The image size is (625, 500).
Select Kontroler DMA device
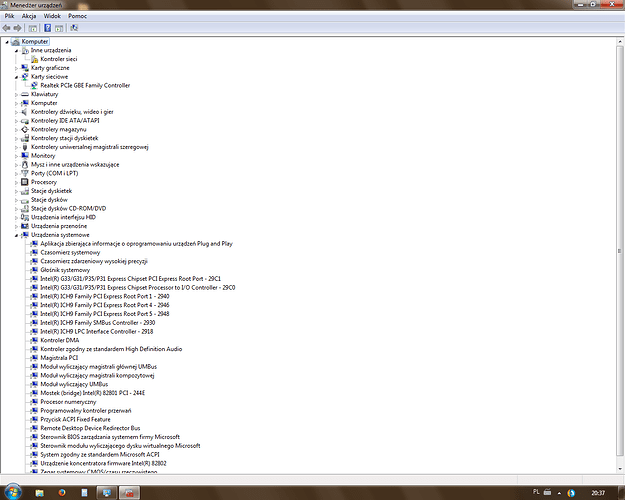(60, 340)
